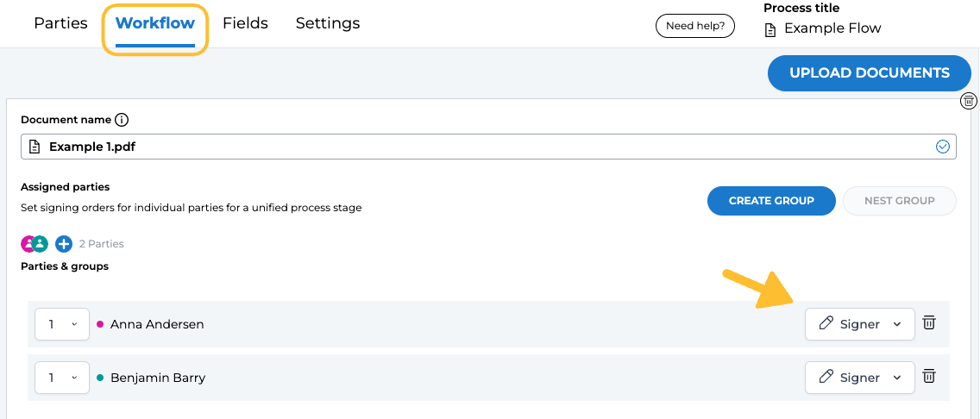Delete Anna Andersen's row with trash icon
Image resolution: width=980 pixels, height=419 pixels.
tap(929, 323)
